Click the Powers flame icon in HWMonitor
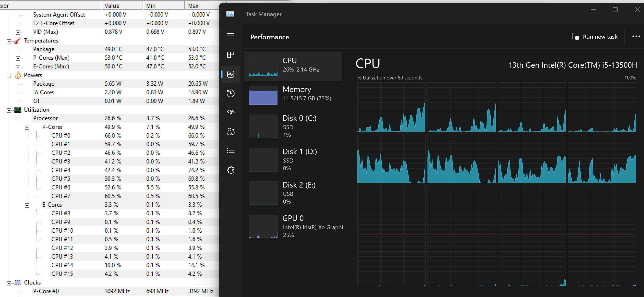 tap(18, 75)
